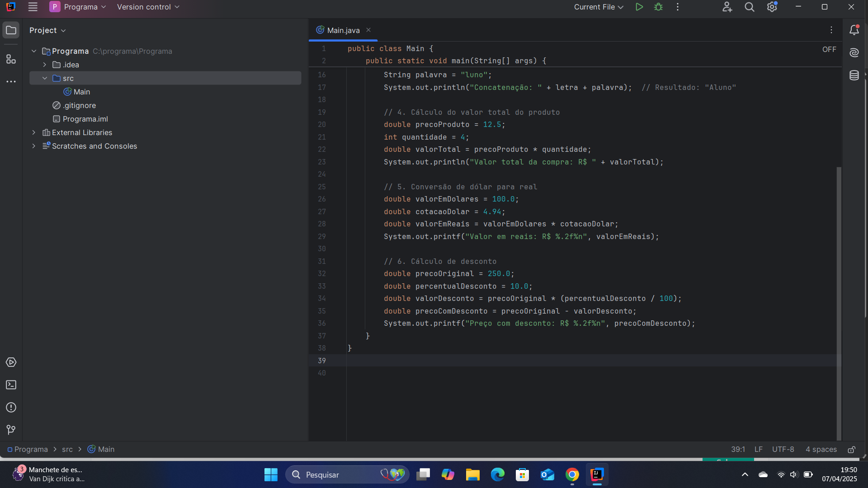Viewport: 868px width, 488px height.
Task: Click the comment '// 6. Cálculo de desconto'
Action: click(x=440, y=262)
